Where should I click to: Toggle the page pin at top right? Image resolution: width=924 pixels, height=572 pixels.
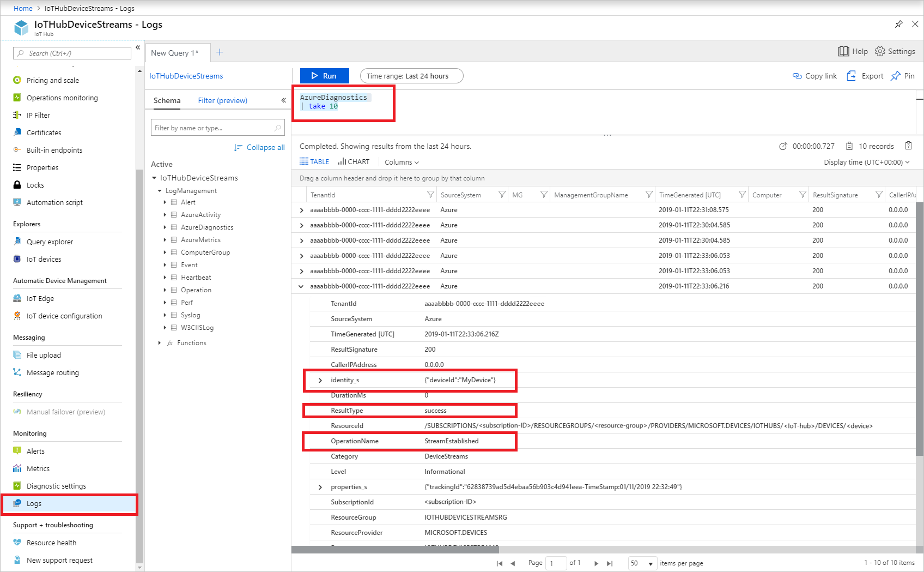point(898,24)
